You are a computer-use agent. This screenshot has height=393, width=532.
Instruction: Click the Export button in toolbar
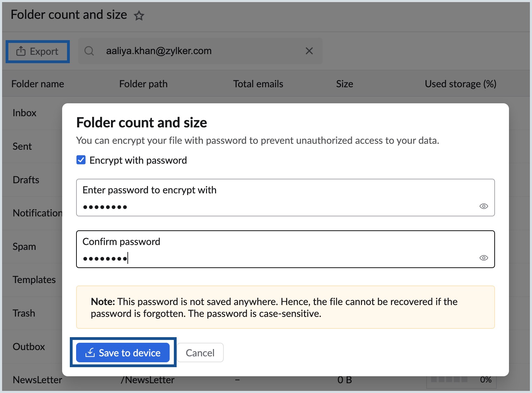tap(38, 51)
